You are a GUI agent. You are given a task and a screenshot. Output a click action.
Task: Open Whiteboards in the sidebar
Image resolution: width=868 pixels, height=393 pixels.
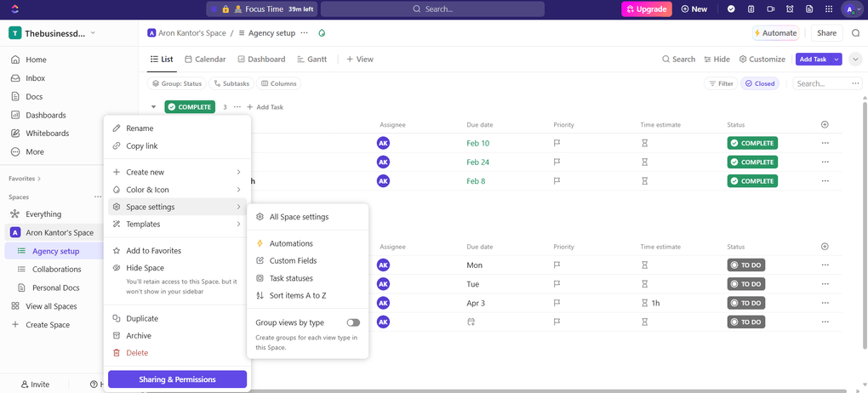[x=47, y=134]
